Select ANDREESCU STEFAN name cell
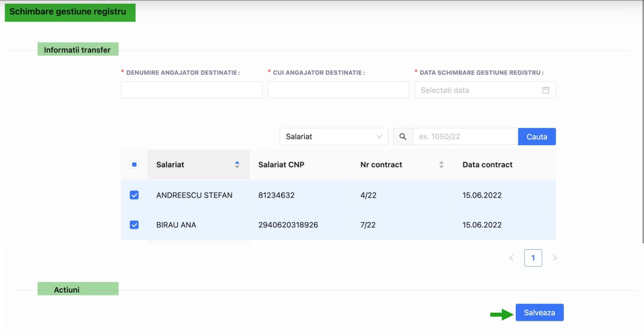This screenshot has width=644, height=334. [x=194, y=195]
